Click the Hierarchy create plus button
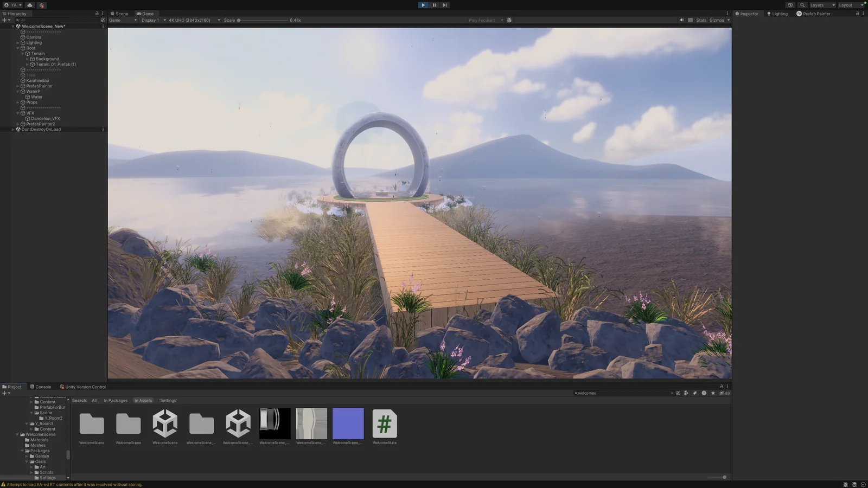Screen dimensions: 868x488 point(6,20)
